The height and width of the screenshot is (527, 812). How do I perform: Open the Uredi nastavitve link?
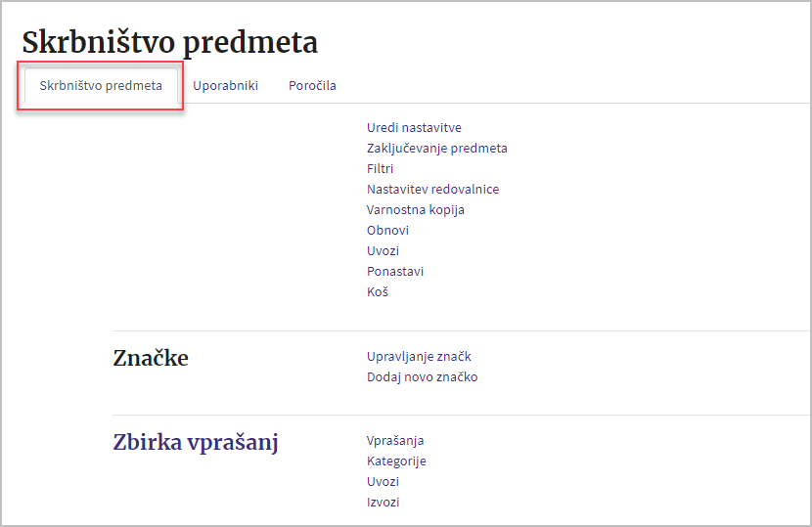click(x=414, y=127)
